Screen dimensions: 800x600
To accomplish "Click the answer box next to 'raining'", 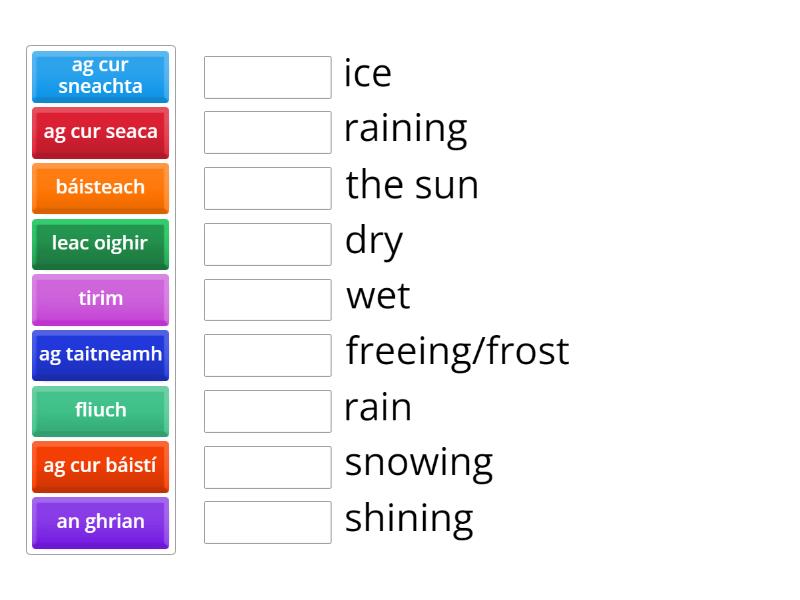I will coord(268,133).
